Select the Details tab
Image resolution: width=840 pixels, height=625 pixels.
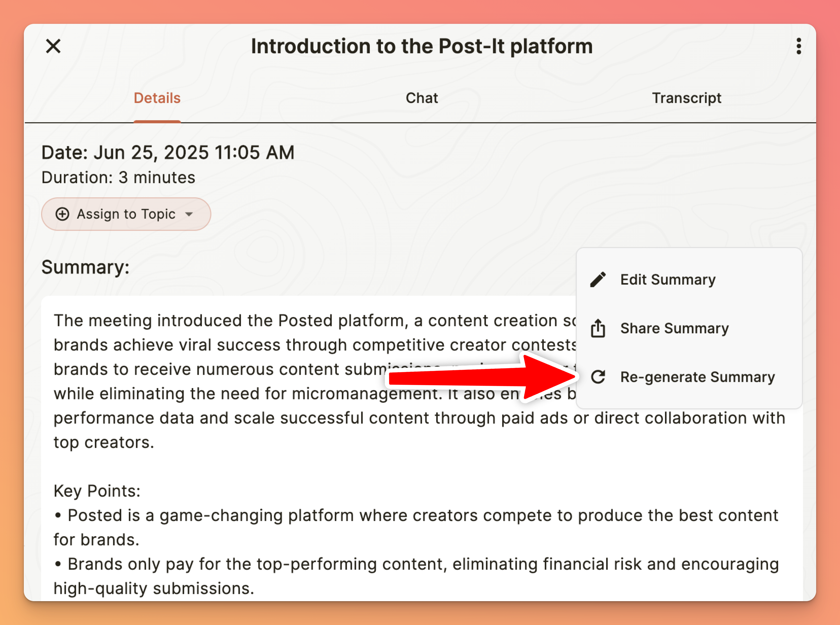tap(157, 98)
